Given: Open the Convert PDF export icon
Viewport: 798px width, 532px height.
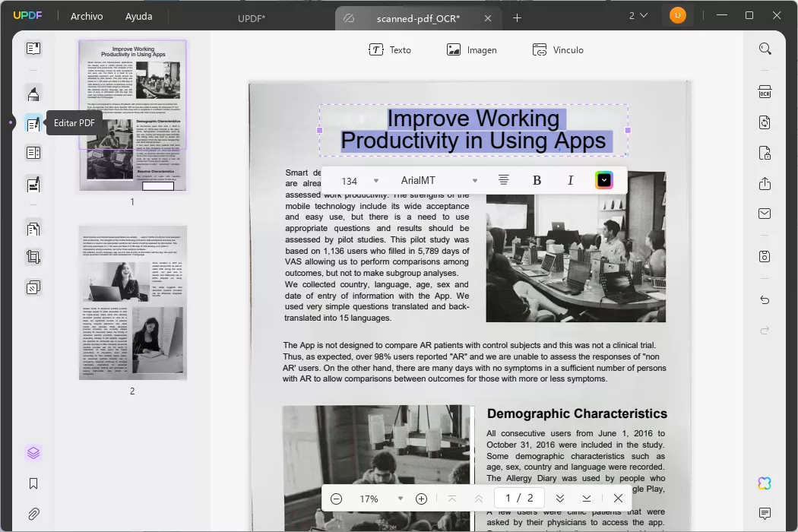Looking at the screenshot, I should pos(765,122).
